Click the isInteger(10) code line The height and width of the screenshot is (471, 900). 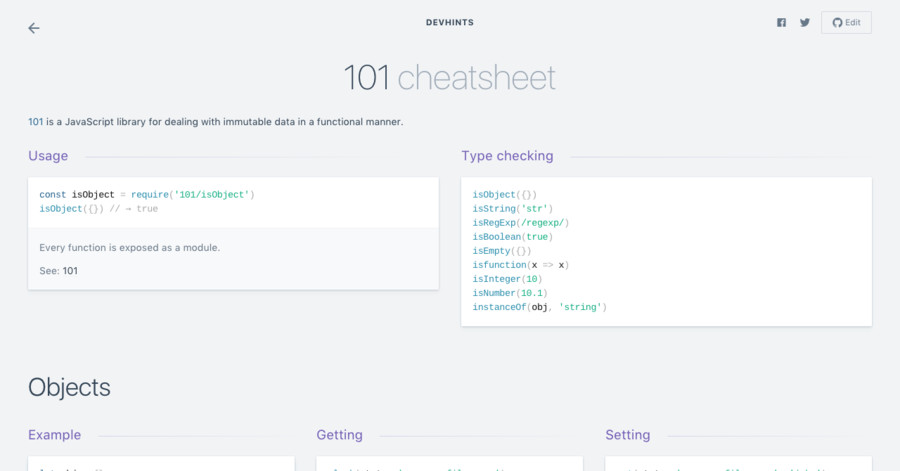[507, 279]
